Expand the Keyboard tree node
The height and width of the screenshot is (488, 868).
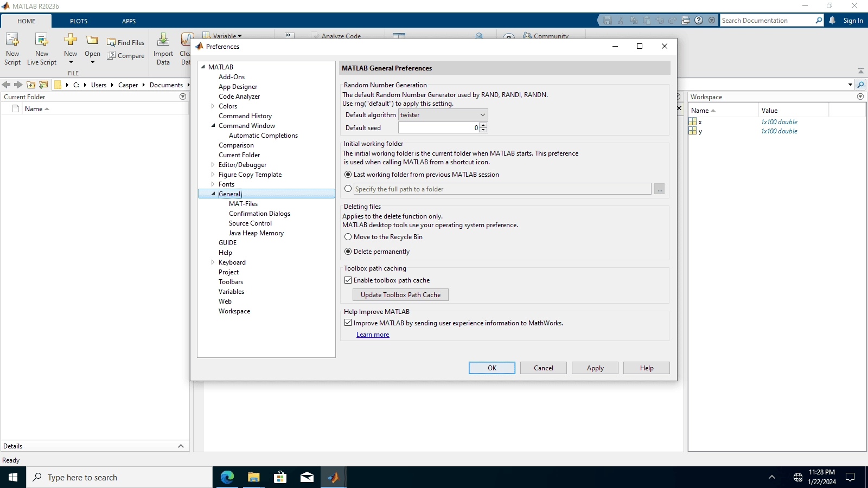[213, 262]
